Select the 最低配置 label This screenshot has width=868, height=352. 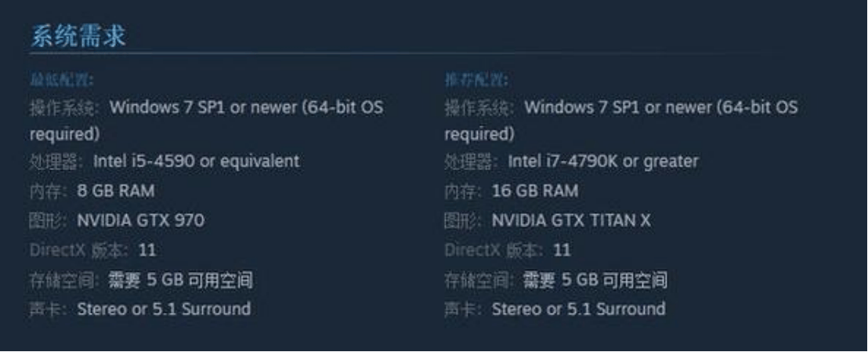(x=61, y=80)
